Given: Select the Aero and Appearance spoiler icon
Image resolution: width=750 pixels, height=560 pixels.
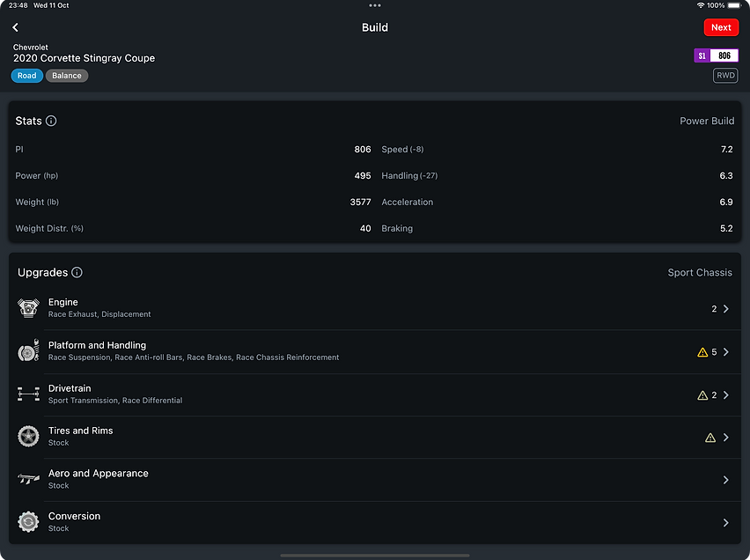Looking at the screenshot, I should tap(28, 479).
